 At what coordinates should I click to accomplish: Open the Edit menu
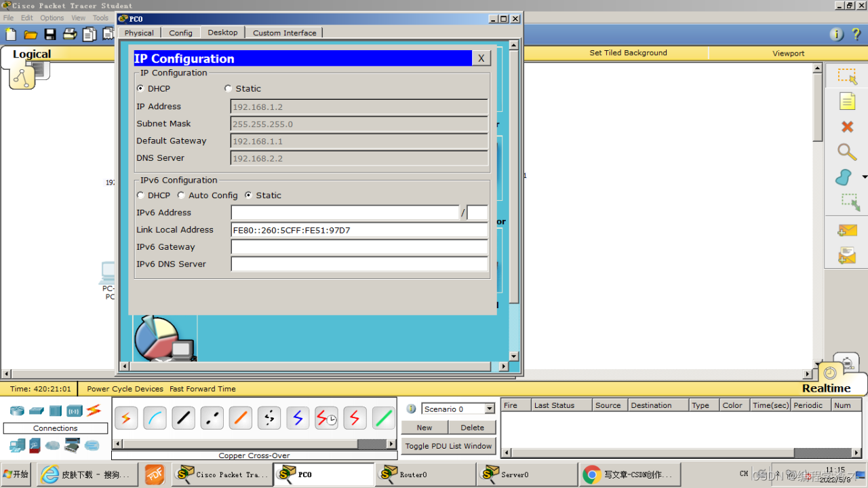pyautogui.click(x=27, y=18)
